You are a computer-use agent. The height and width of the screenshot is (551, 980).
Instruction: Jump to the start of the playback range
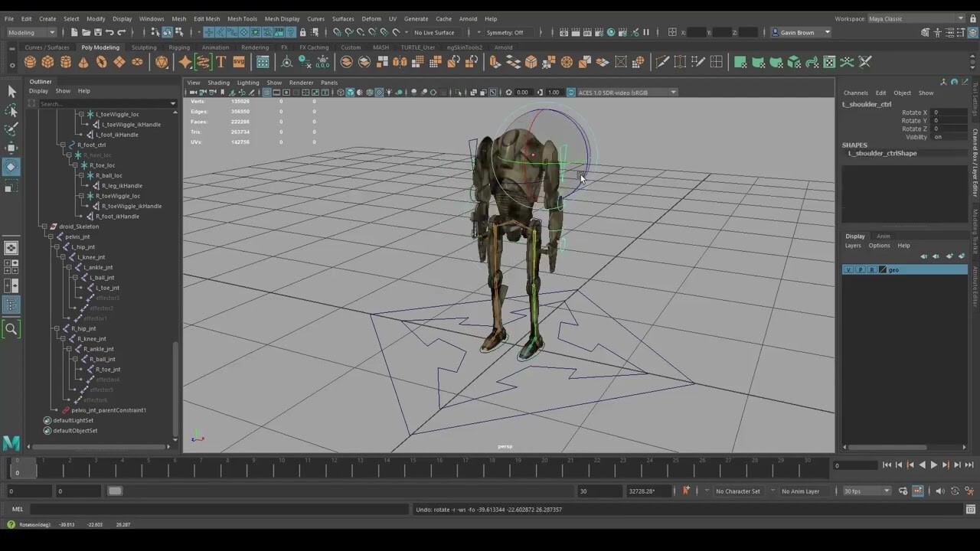click(887, 465)
